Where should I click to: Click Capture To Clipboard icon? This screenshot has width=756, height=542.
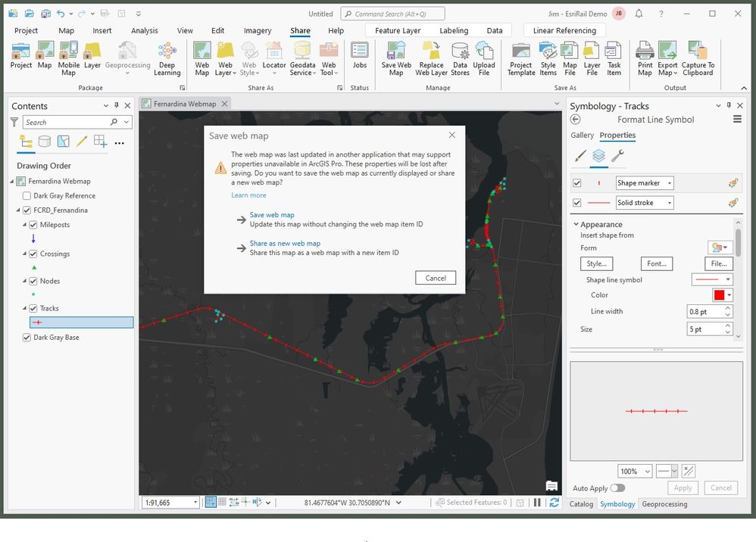(698, 58)
